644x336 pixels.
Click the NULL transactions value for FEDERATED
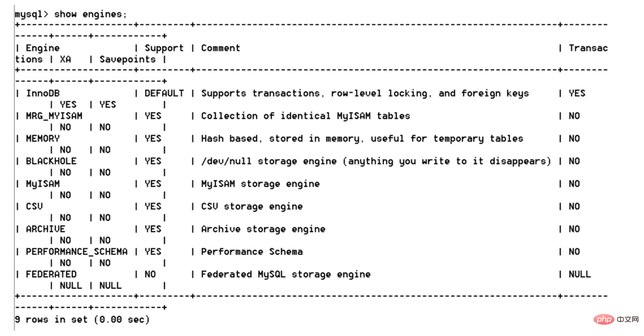580,274
